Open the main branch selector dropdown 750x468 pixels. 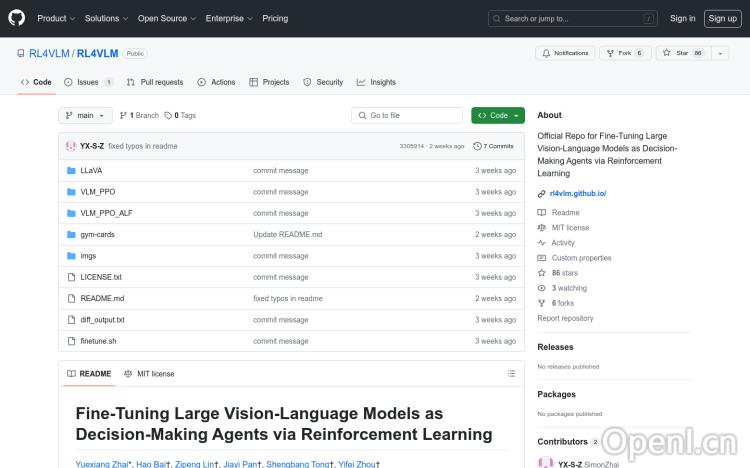[85, 116]
